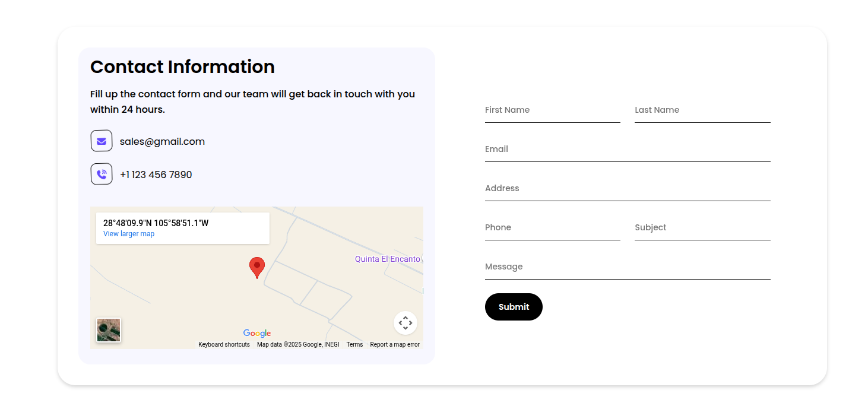Select the Address input field
868x406 pixels.
(628, 189)
